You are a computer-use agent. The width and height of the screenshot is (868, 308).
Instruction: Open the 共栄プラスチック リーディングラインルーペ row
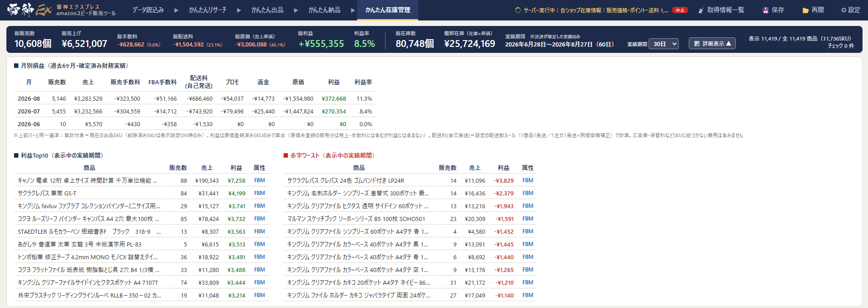141,295
